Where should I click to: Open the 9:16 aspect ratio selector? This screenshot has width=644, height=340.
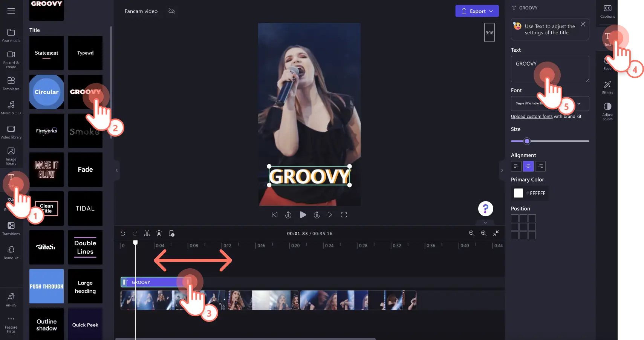pos(489,32)
